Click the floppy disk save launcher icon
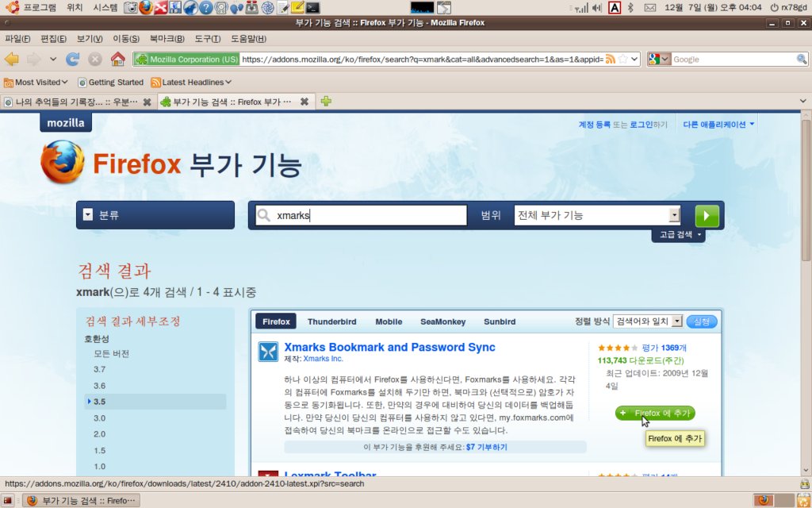 click(175, 7)
